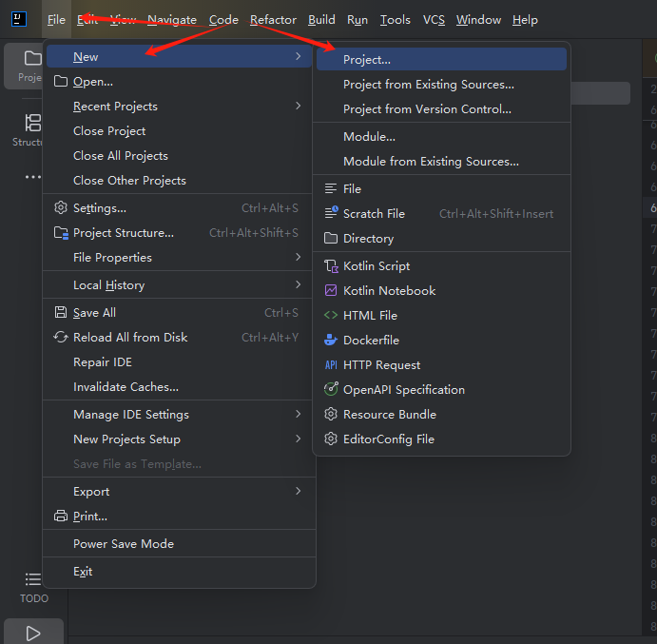Screen dimensions: 657x644
Task: Click the Kotlin Notebook chart icon
Action: [331, 290]
